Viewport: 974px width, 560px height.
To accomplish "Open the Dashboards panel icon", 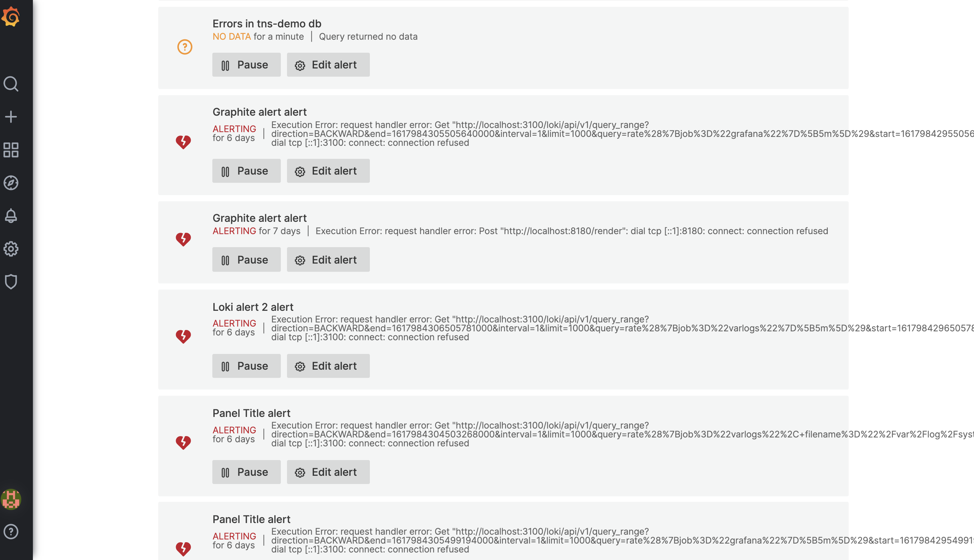I will click(x=11, y=150).
